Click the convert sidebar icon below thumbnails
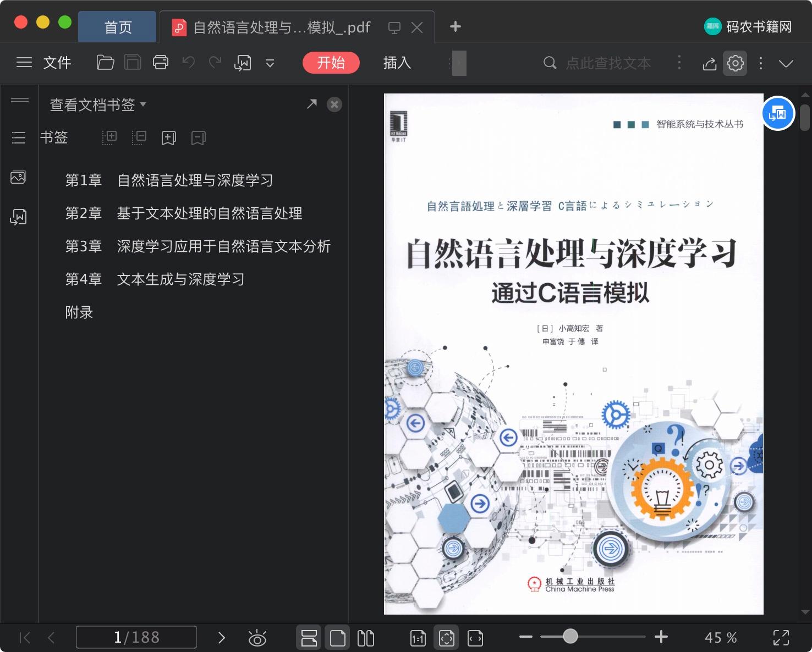This screenshot has width=812, height=652. coord(18,217)
